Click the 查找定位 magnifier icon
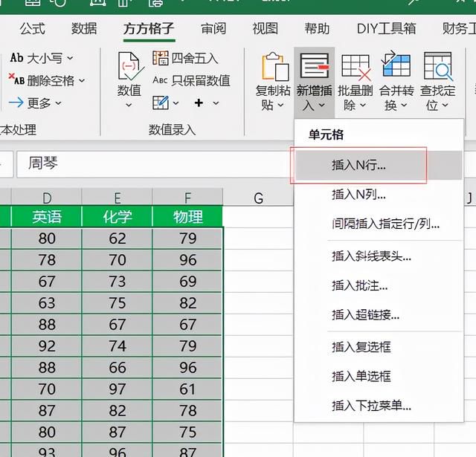This screenshot has width=476, height=457. click(x=438, y=66)
